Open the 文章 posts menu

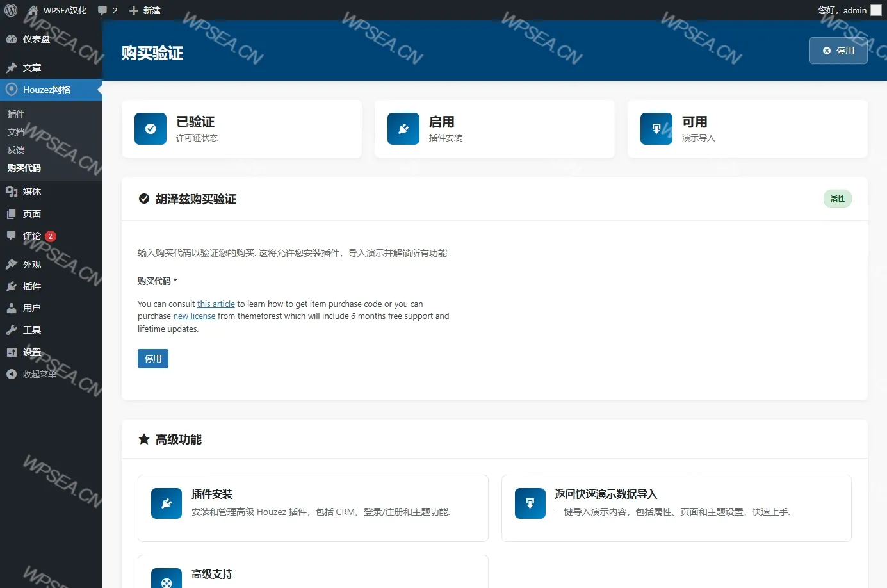pos(51,68)
